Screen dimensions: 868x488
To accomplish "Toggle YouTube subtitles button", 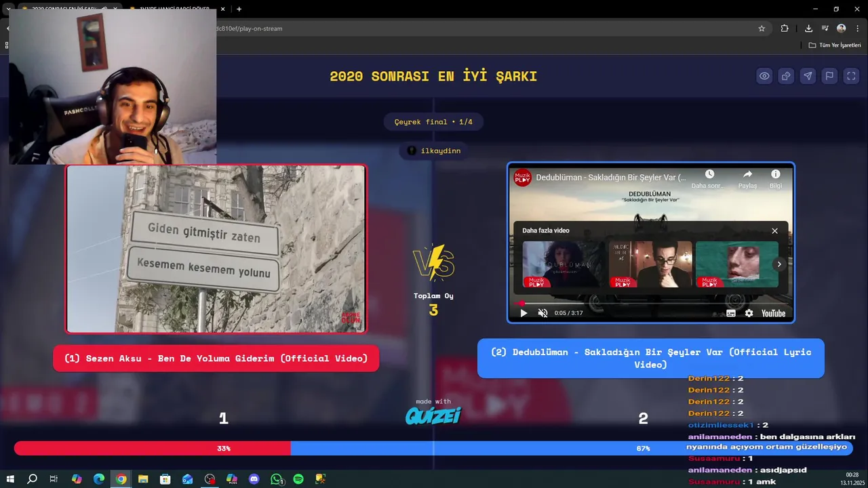I will [731, 313].
